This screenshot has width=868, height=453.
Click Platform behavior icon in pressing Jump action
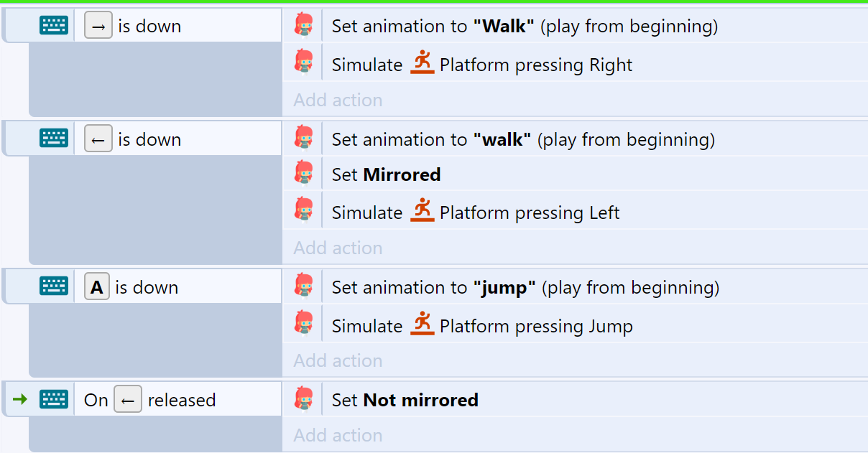point(423,324)
